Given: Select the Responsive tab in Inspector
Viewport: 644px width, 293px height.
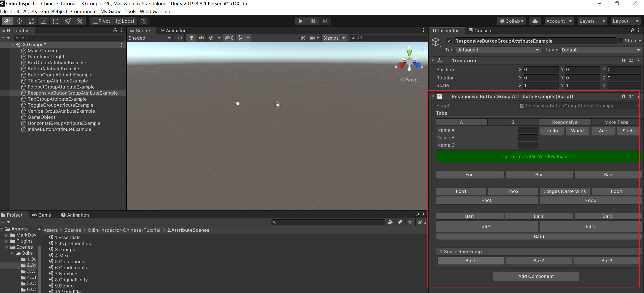Looking at the screenshot, I should pos(565,122).
